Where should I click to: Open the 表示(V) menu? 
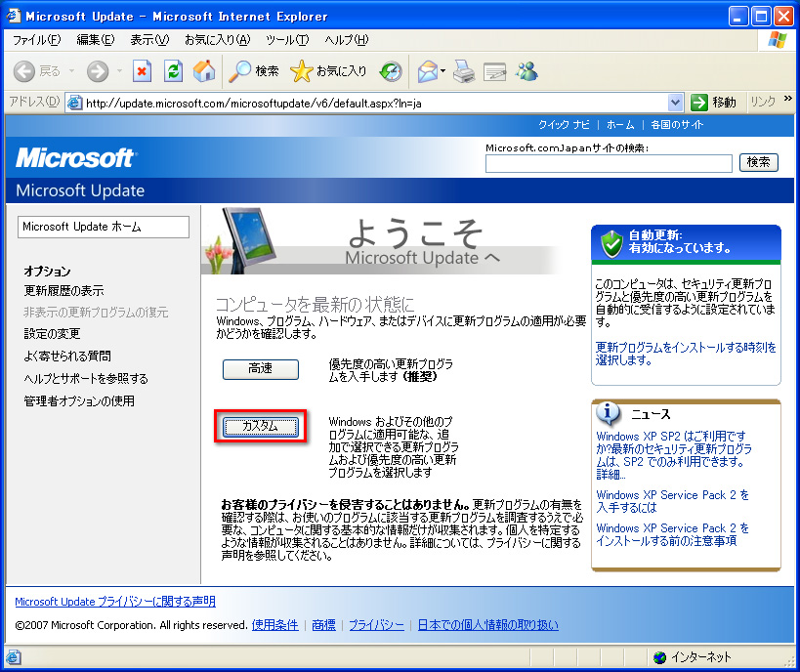(x=149, y=40)
